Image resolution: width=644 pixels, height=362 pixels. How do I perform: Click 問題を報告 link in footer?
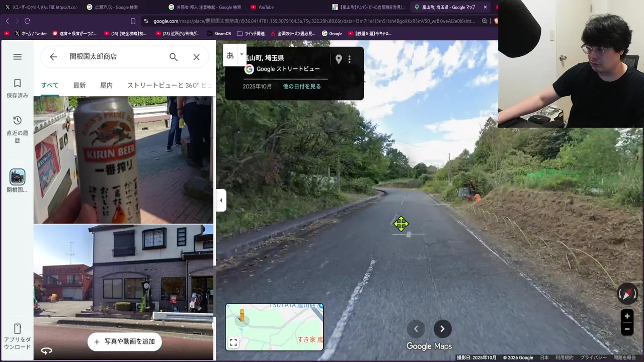[x=624, y=357]
